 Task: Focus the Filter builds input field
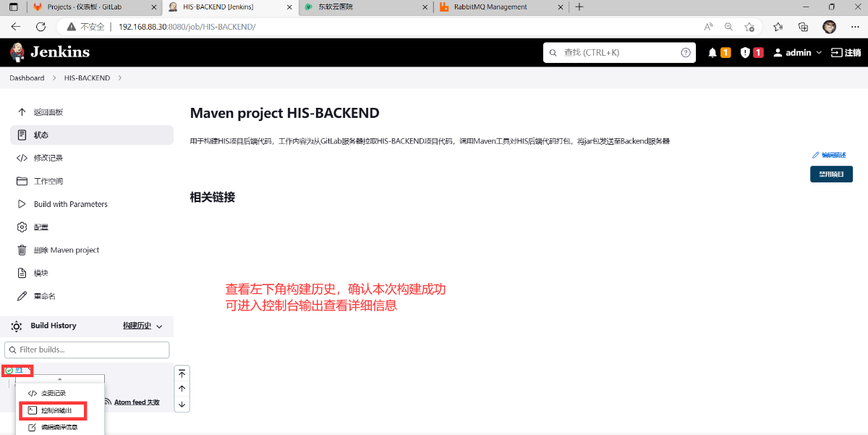87,350
